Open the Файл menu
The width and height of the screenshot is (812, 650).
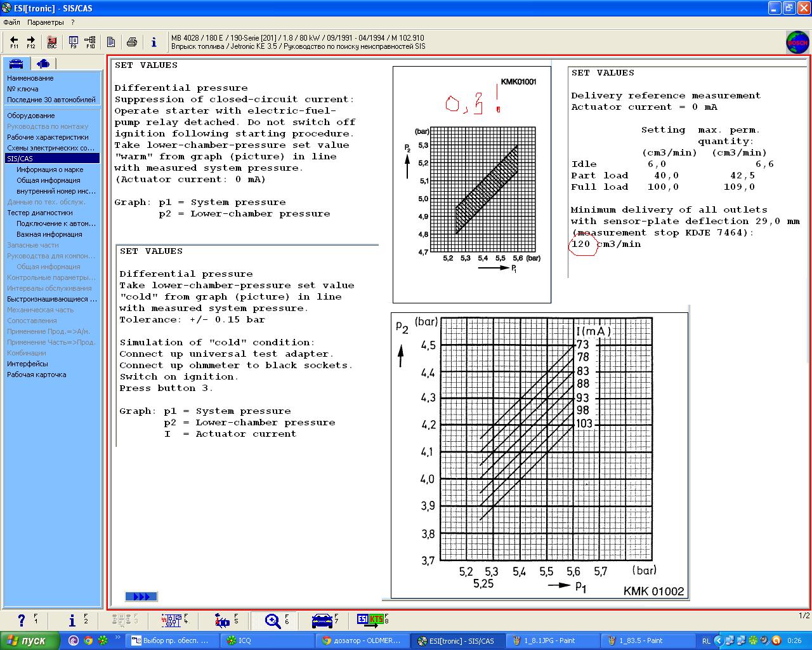(11, 22)
